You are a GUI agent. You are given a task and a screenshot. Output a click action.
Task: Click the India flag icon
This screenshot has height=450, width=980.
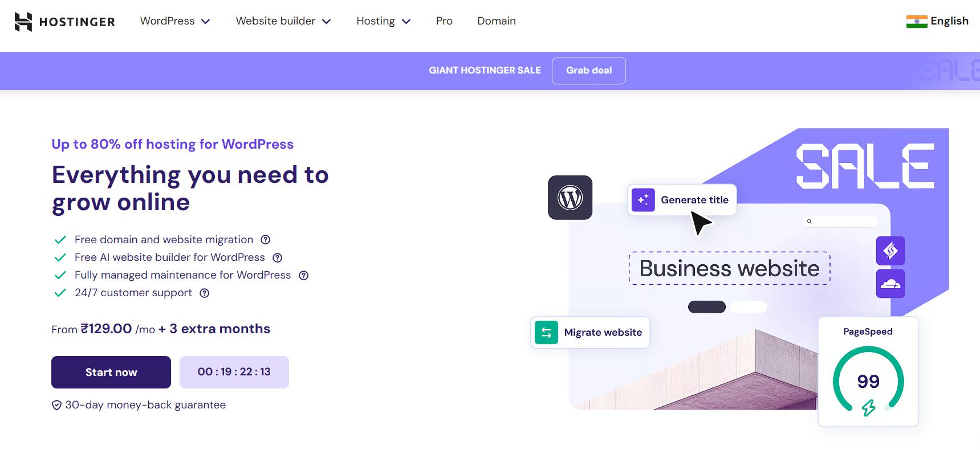point(917,22)
